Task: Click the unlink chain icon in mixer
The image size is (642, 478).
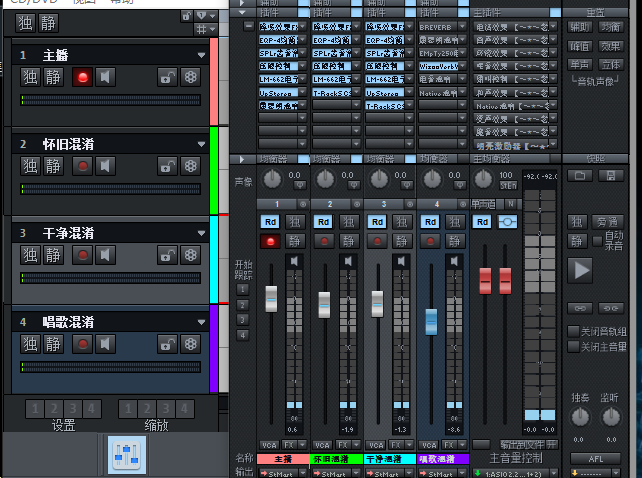Action: (611, 308)
